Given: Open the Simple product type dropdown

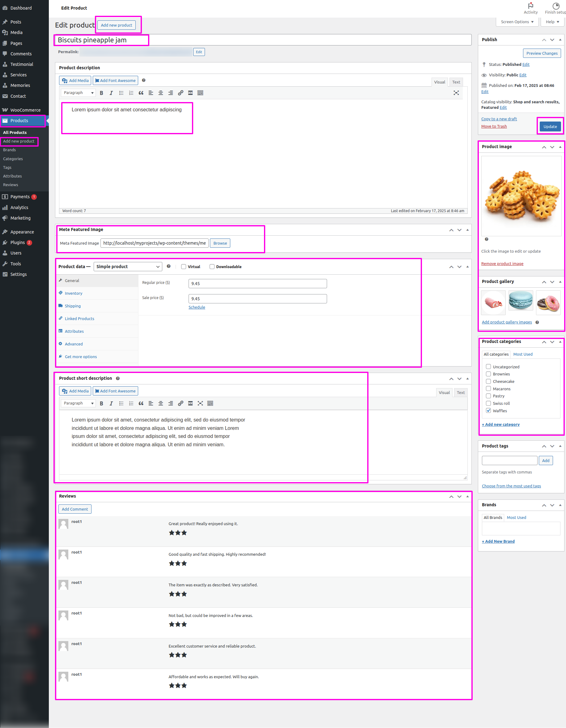Looking at the screenshot, I should tap(128, 267).
